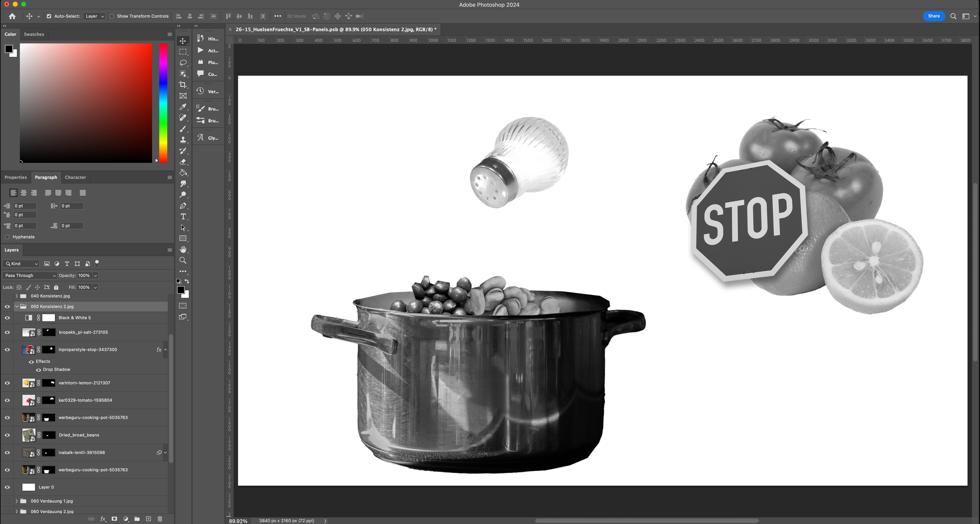
Task: Select the Move tool in the toolbar
Action: coord(183,41)
